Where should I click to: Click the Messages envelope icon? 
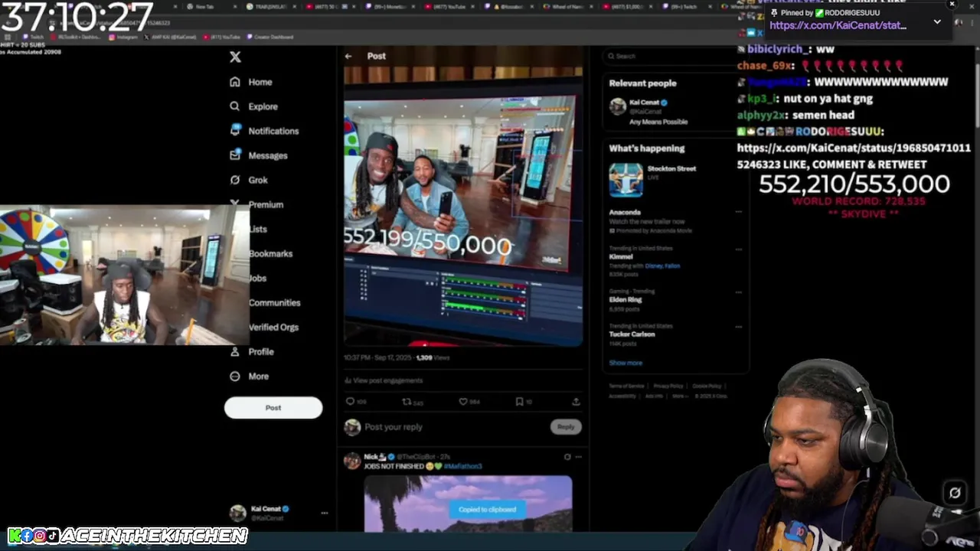coord(235,155)
